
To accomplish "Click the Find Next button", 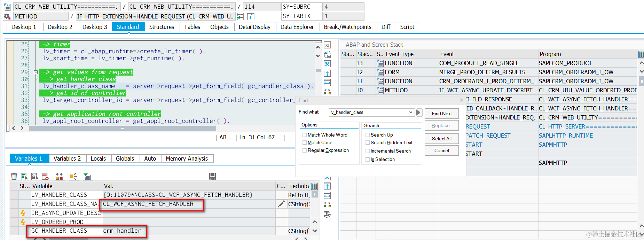I will 441,114.
